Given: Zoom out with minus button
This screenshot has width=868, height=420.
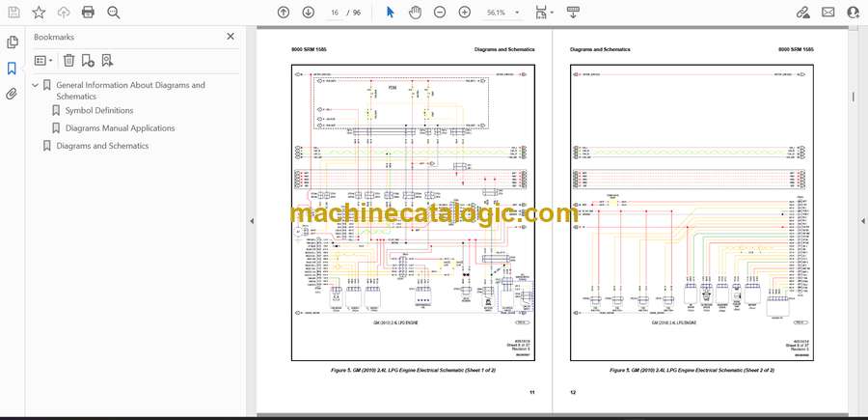Looking at the screenshot, I should pyautogui.click(x=440, y=13).
